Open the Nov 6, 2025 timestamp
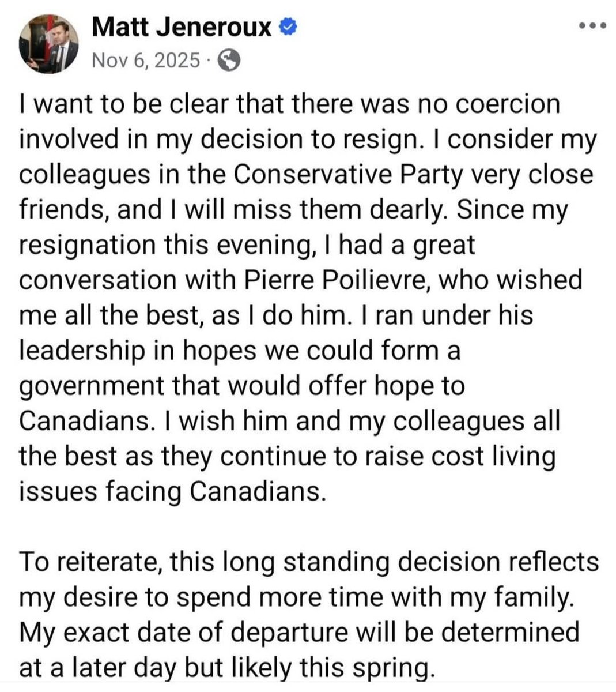 pyautogui.click(x=146, y=59)
